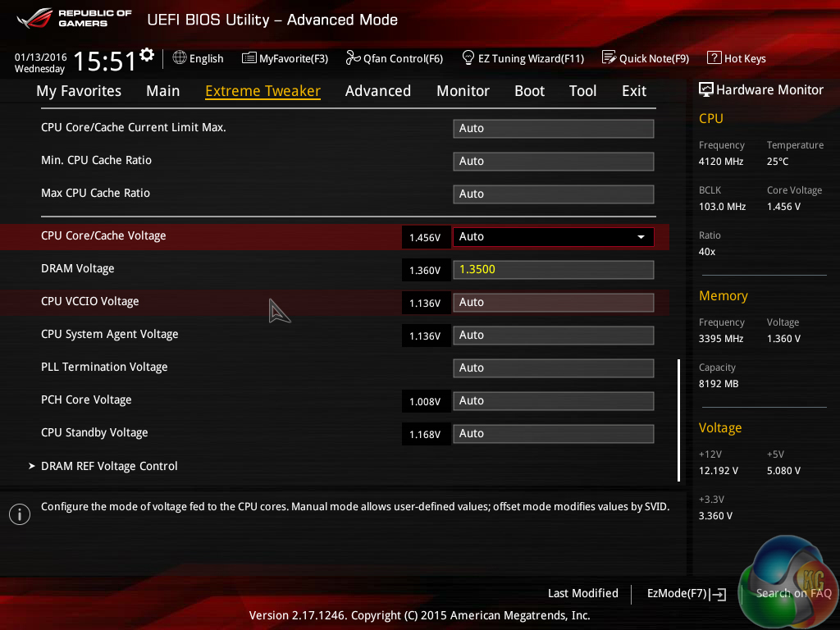Select the PLL Termination Voltage label

(104, 367)
